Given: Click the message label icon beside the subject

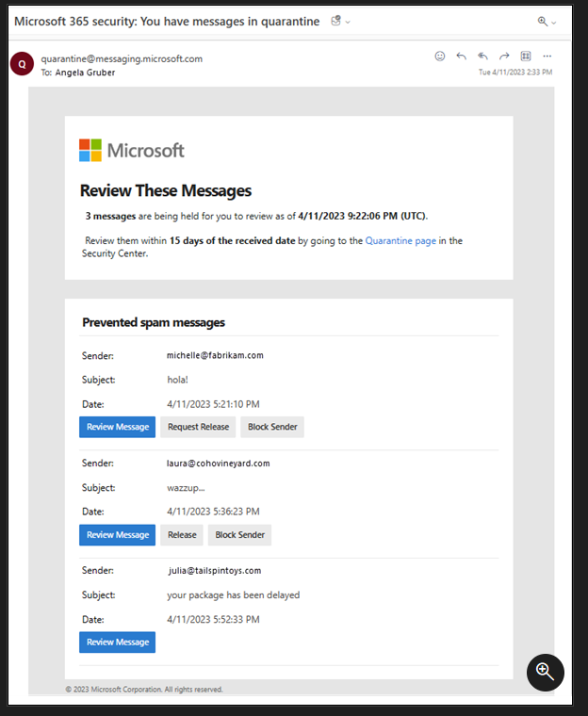Looking at the screenshot, I should pos(335,21).
